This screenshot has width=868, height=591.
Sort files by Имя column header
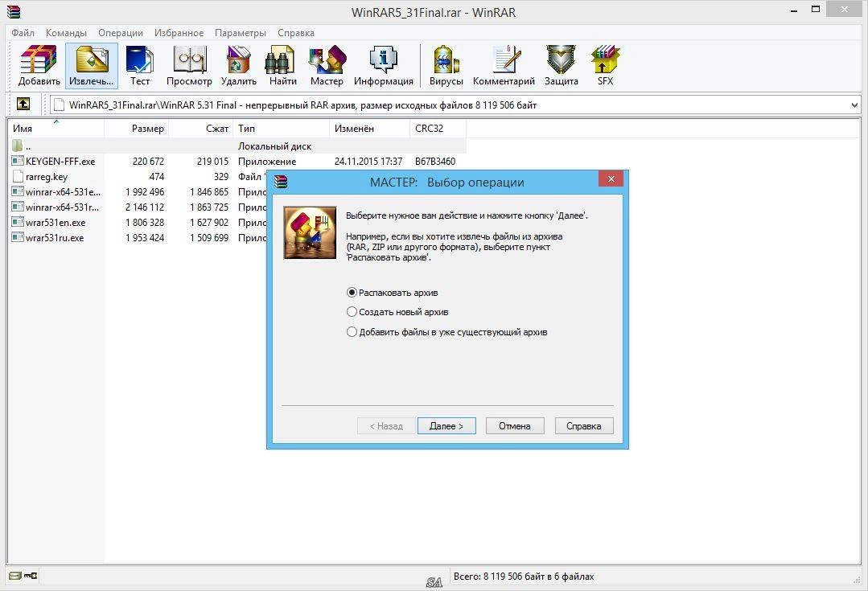coord(56,129)
